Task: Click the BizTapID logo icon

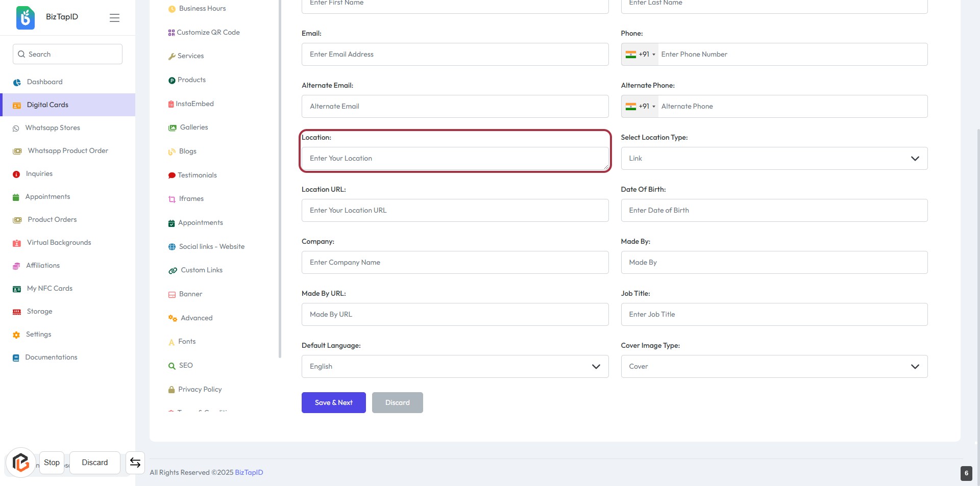Action: pyautogui.click(x=26, y=17)
